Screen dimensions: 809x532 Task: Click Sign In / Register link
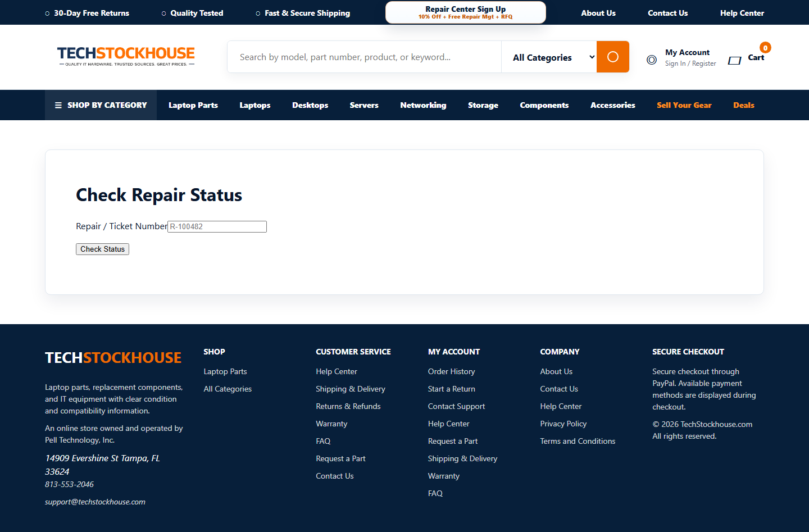click(690, 63)
